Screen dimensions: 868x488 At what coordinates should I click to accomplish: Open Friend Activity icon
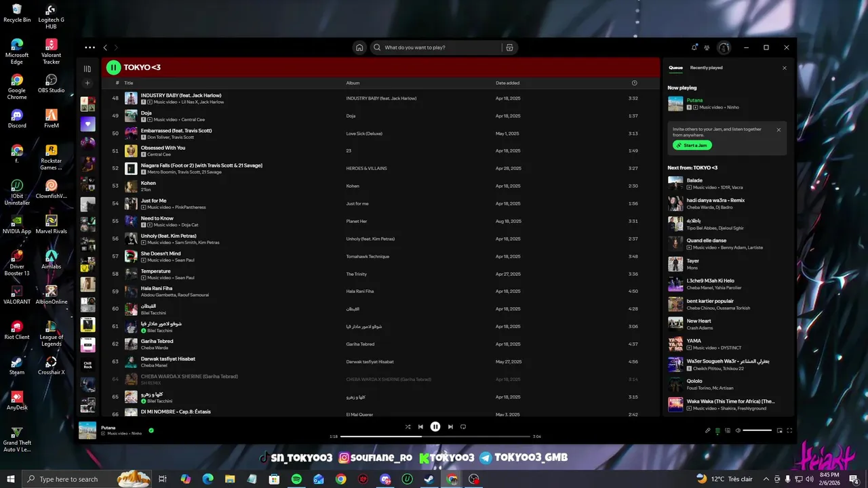click(x=707, y=47)
